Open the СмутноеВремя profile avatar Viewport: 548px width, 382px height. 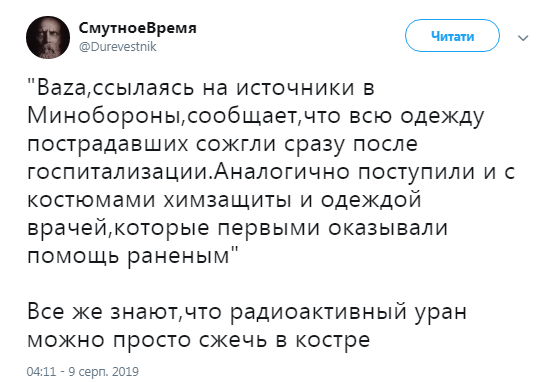[48, 37]
